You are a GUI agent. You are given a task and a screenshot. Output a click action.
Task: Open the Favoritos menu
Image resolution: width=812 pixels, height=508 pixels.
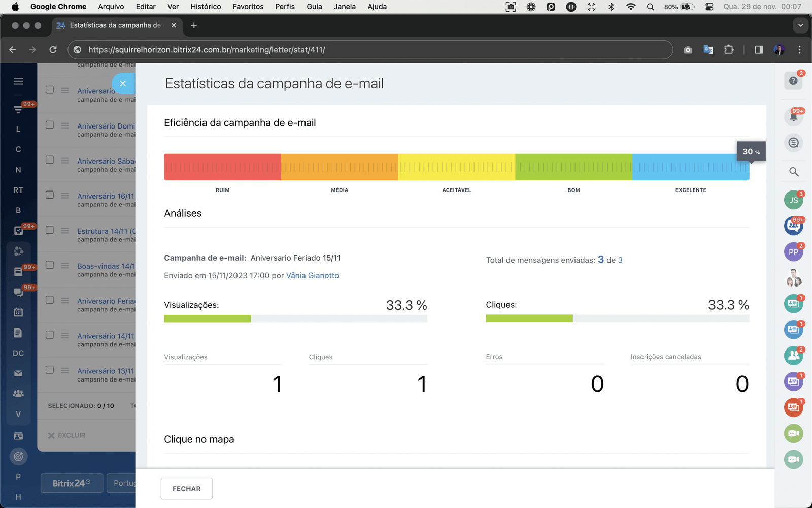point(248,7)
